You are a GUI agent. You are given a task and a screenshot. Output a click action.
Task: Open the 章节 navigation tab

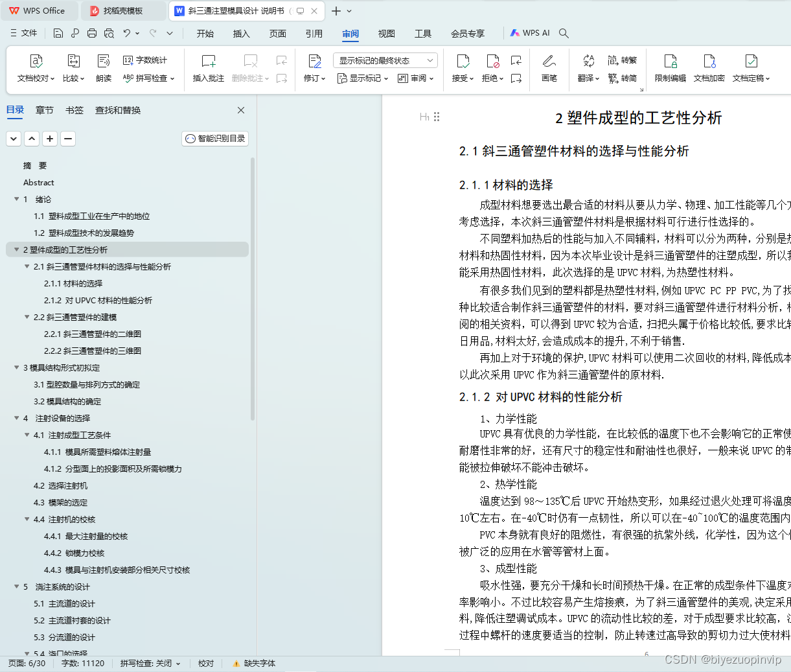45,110
